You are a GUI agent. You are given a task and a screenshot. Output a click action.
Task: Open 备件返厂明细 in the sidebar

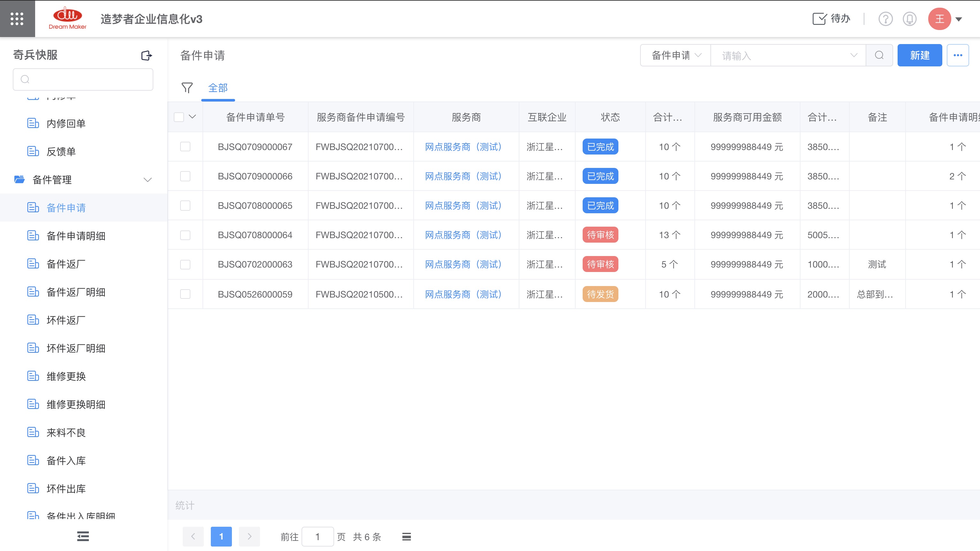pyautogui.click(x=76, y=292)
